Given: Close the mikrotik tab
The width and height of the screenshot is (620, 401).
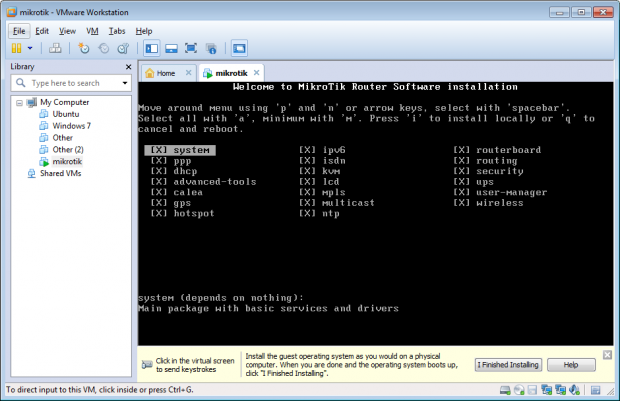Looking at the screenshot, I should (257, 73).
